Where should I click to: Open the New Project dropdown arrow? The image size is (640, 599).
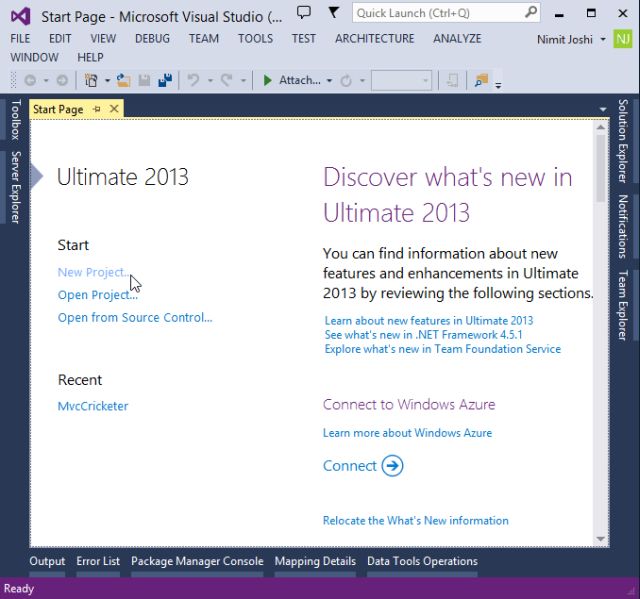pos(107,80)
